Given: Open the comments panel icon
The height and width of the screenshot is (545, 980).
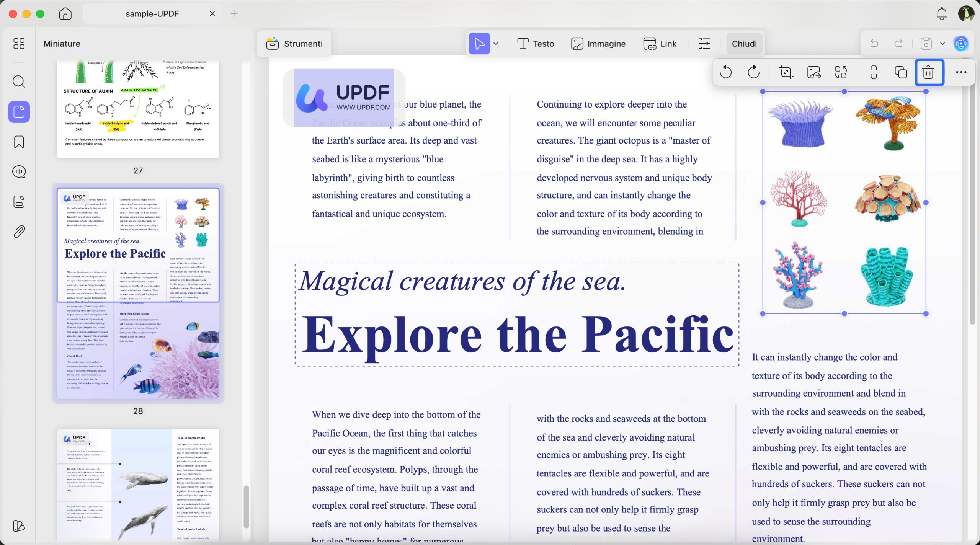Looking at the screenshot, I should (x=19, y=172).
